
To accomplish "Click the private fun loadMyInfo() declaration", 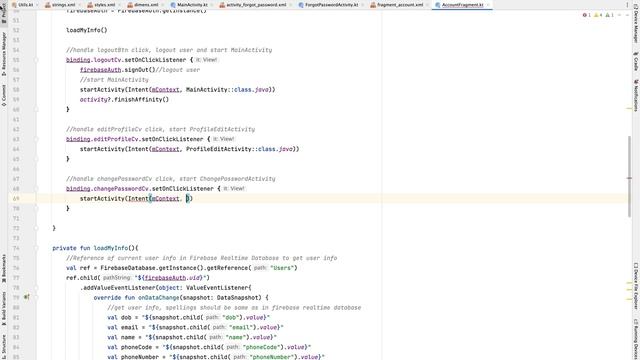I will tap(95, 248).
